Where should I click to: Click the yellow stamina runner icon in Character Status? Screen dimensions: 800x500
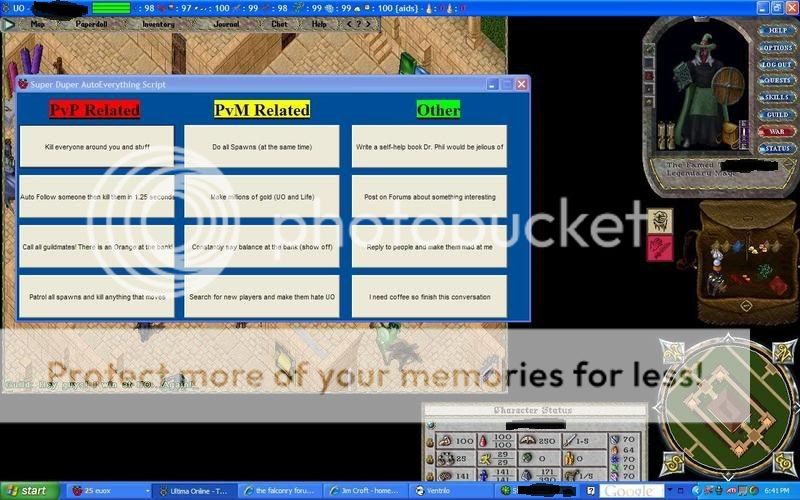click(x=484, y=458)
